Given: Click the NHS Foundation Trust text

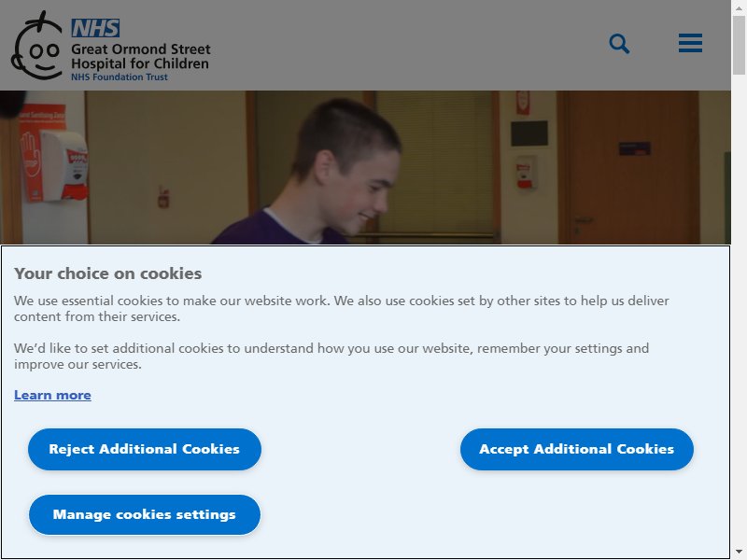Looking at the screenshot, I should tap(120, 77).
